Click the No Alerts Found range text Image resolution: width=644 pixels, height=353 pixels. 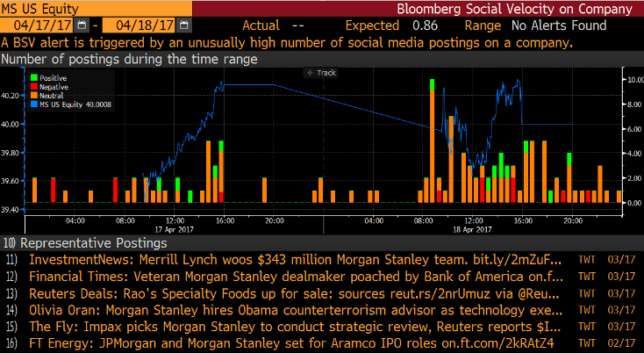tap(559, 25)
